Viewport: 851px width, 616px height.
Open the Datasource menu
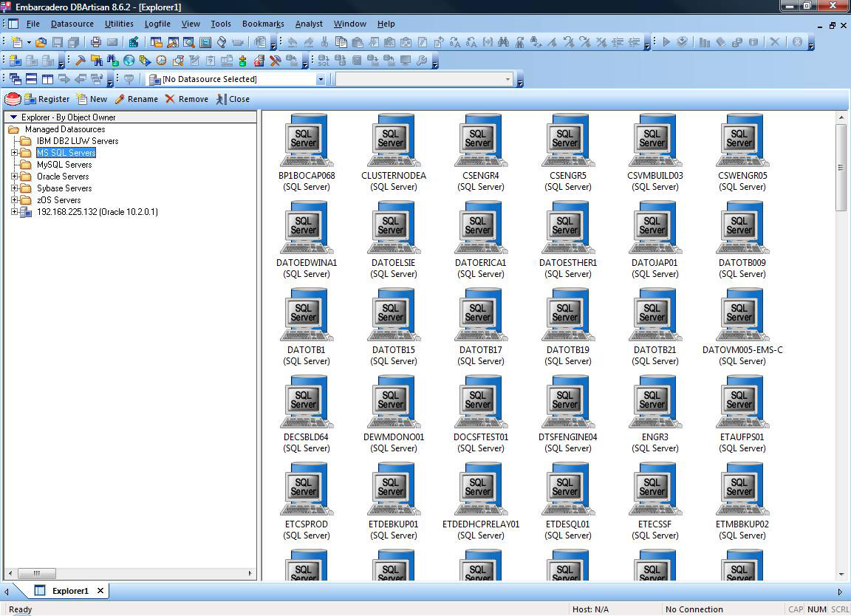[x=72, y=24]
